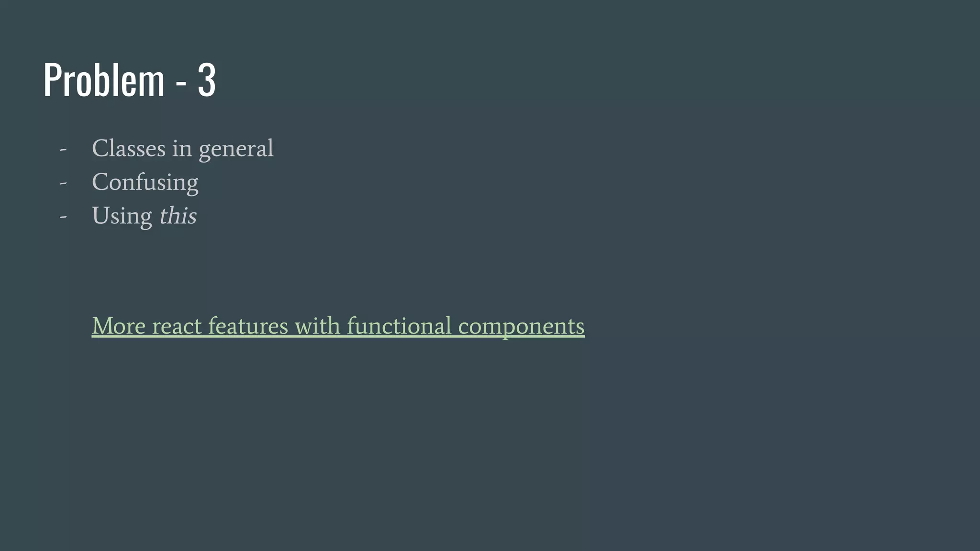
Task: Click the word "functional" in the link
Action: pyautogui.click(x=399, y=326)
